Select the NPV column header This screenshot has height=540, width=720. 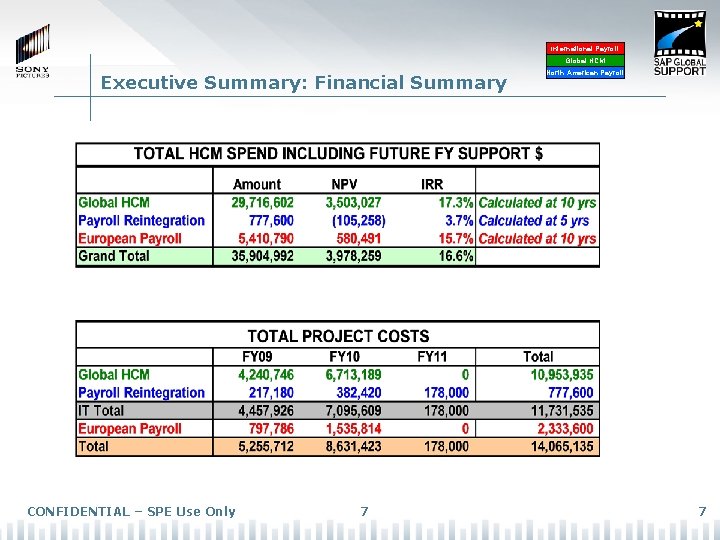point(344,184)
